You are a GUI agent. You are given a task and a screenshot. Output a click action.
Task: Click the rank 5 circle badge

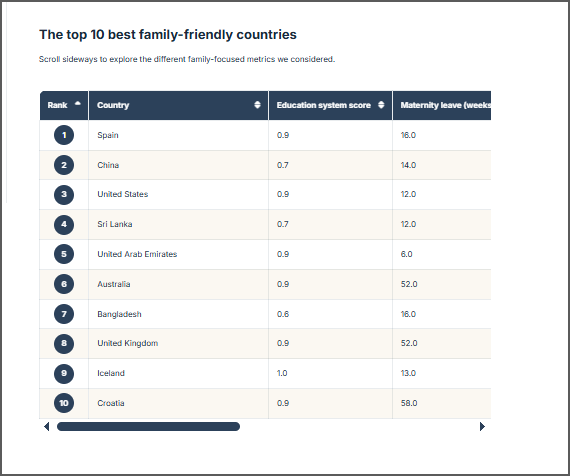click(64, 254)
